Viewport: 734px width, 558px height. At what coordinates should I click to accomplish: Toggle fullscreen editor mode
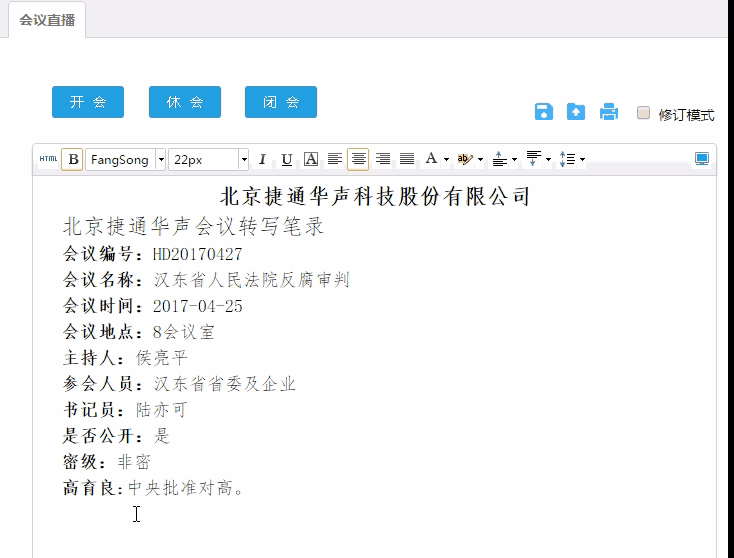coord(702,159)
